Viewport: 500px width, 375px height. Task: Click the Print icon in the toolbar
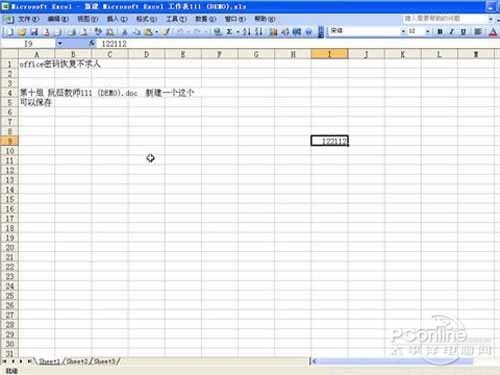[x=71, y=32]
